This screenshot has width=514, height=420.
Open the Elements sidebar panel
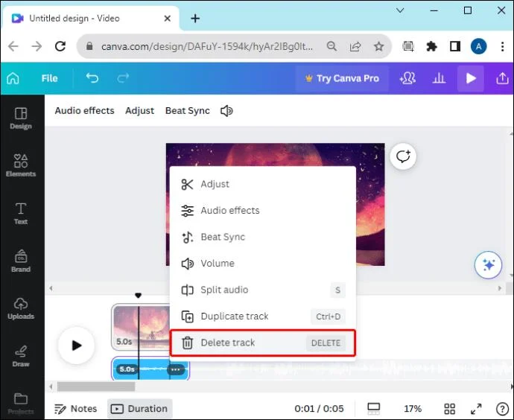(x=21, y=165)
